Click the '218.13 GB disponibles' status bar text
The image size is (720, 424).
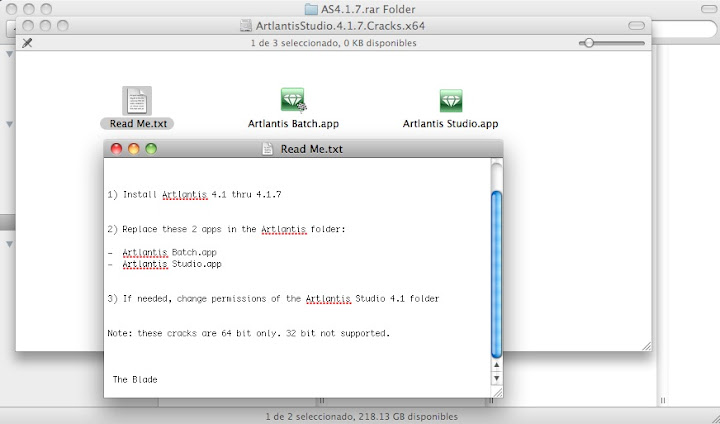coord(361,417)
